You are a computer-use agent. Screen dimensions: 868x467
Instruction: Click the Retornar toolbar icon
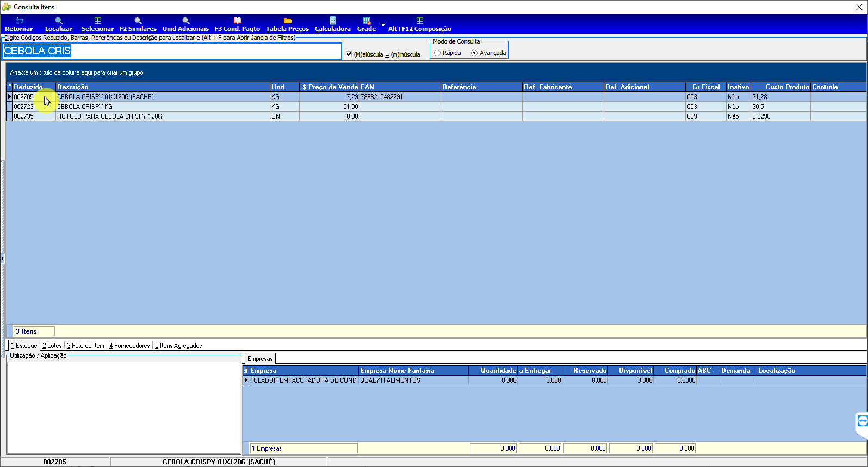[x=19, y=24]
